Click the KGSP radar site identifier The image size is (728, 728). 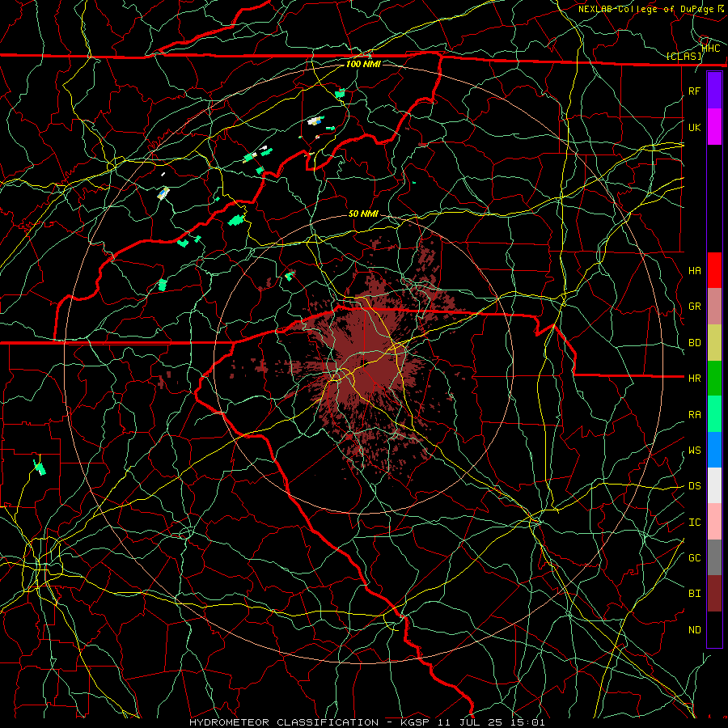point(416,722)
